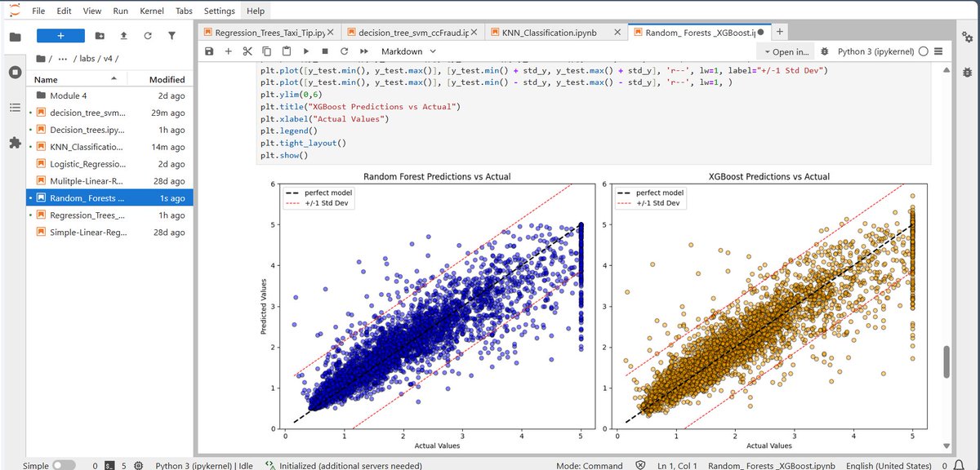
Task: Restart kernel and run all cells
Action: point(363,51)
